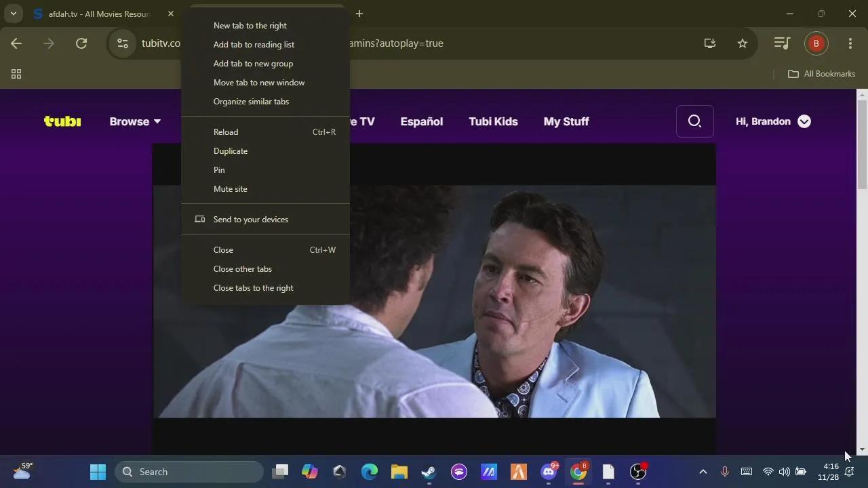Select New tab to the right

click(265, 26)
